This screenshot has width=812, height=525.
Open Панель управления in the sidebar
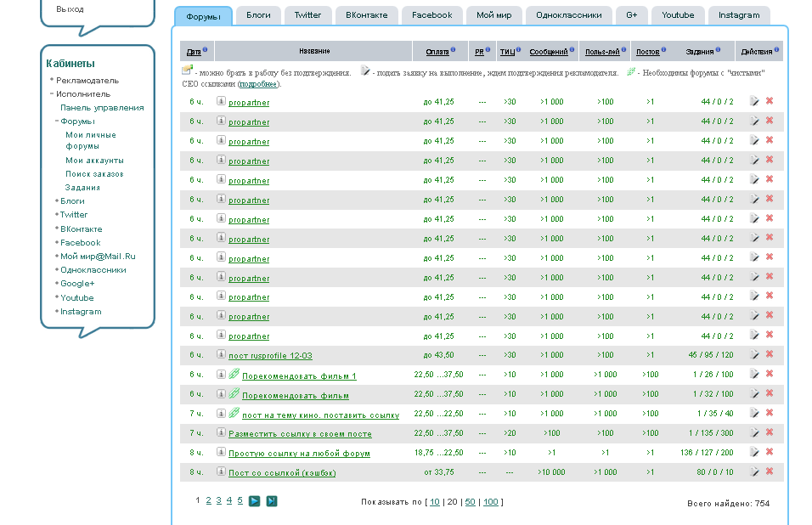coord(102,108)
